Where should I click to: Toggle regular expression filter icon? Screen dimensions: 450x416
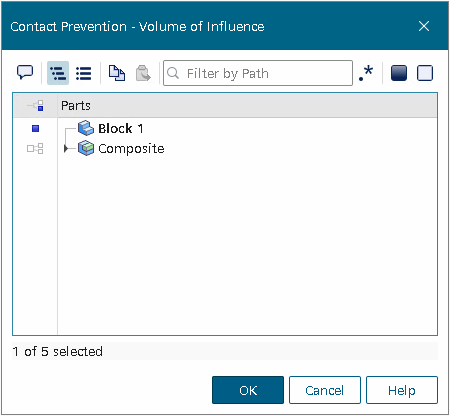(x=366, y=73)
